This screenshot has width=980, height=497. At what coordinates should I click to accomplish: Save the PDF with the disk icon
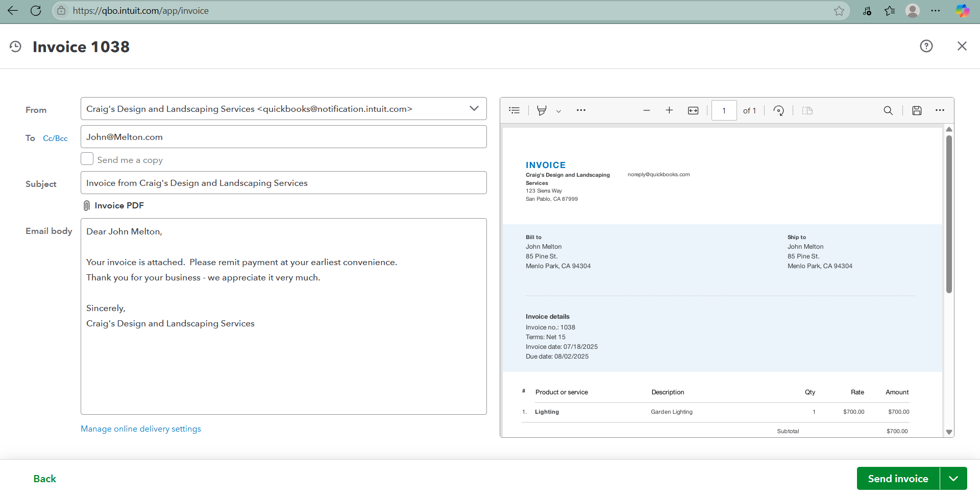(x=917, y=110)
